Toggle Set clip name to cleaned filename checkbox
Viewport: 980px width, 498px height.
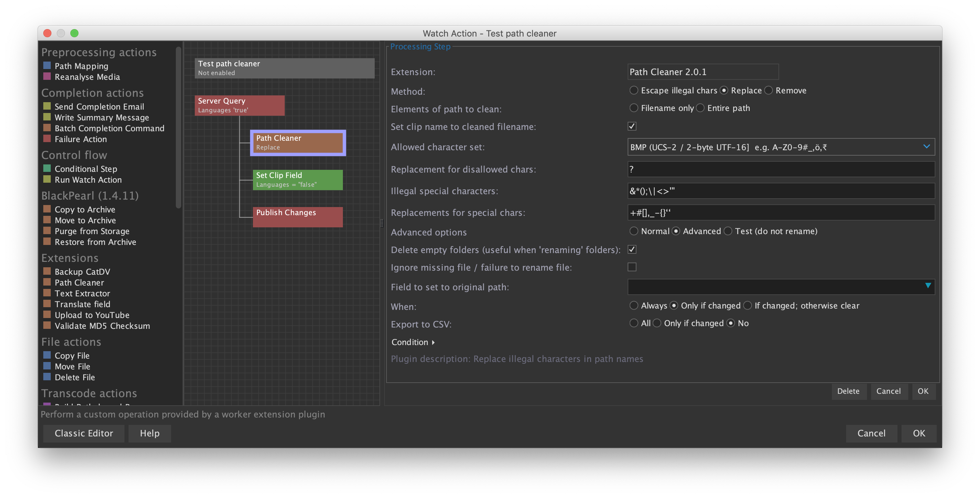click(632, 126)
